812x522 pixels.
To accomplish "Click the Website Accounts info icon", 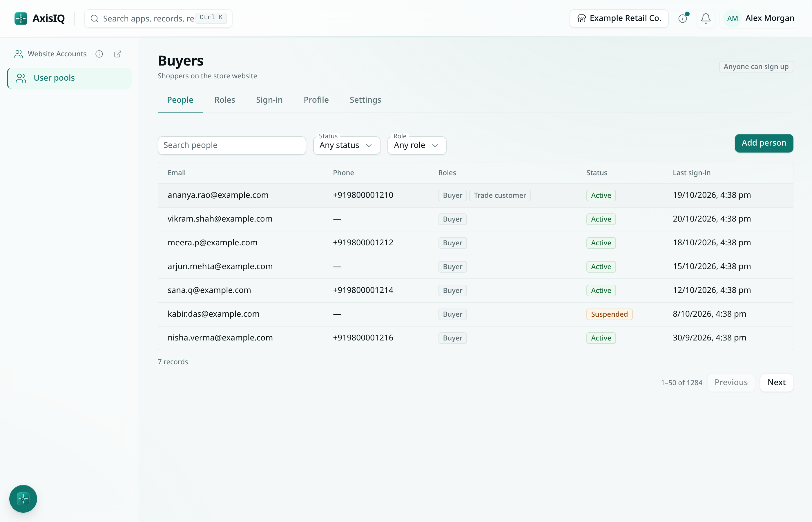I will click(99, 54).
